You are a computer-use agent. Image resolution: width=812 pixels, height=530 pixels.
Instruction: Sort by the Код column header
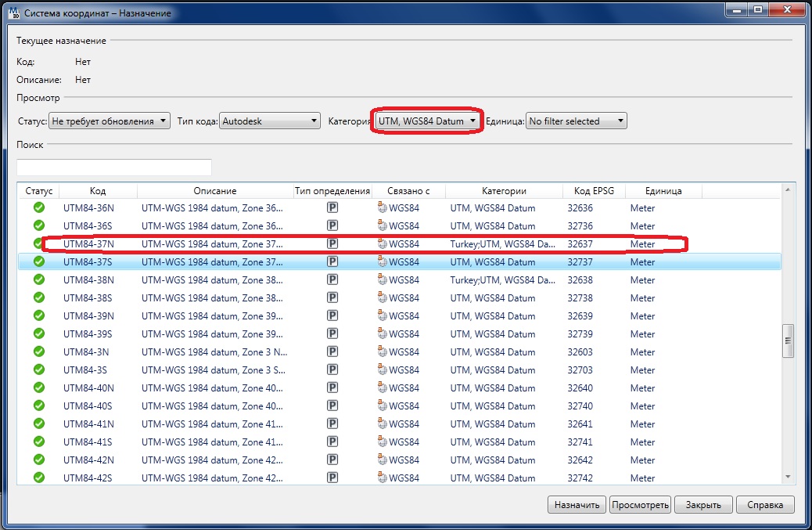[98, 191]
